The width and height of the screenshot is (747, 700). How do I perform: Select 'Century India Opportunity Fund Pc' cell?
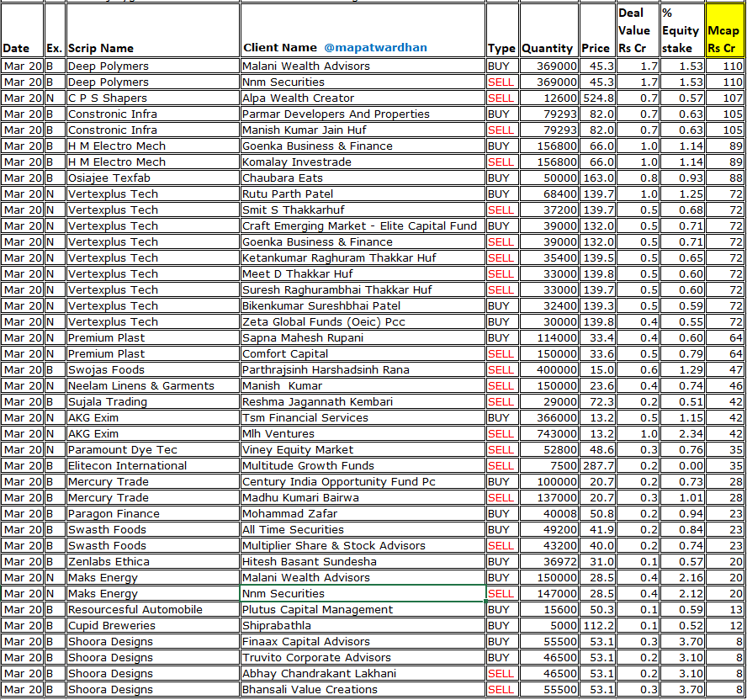pyautogui.click(x=363, y=481)
